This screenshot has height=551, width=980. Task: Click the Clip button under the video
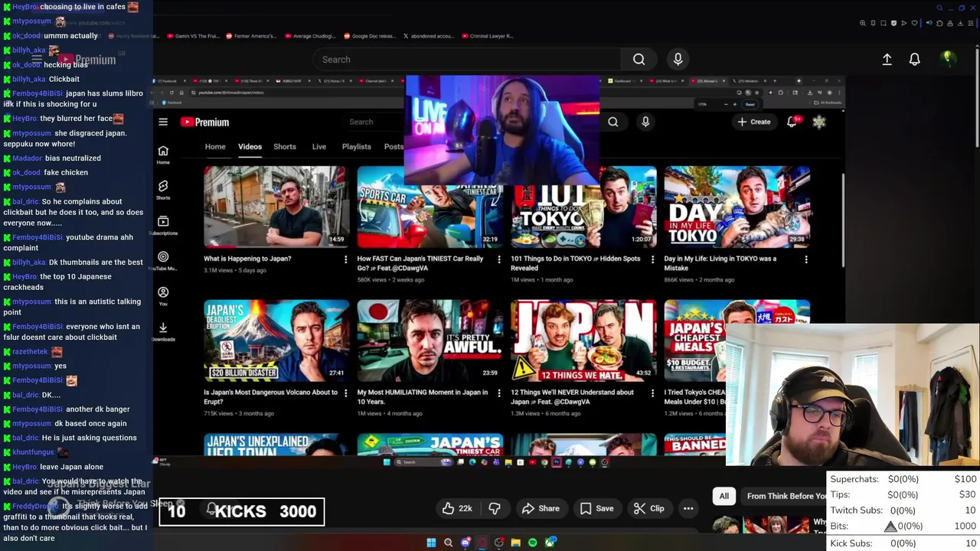click(648, 508)
